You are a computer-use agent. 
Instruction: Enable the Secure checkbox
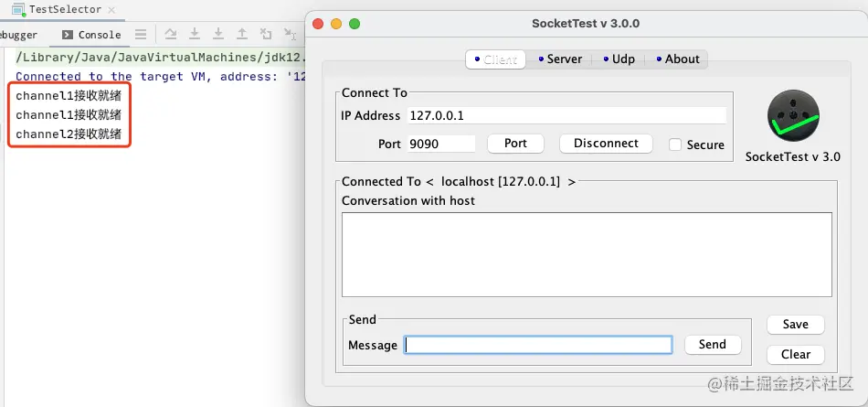(x=676, y=145)
